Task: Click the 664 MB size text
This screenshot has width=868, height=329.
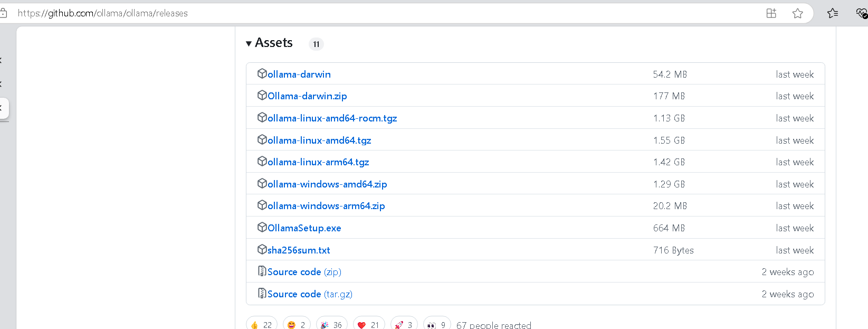Action: pos(669,228)
